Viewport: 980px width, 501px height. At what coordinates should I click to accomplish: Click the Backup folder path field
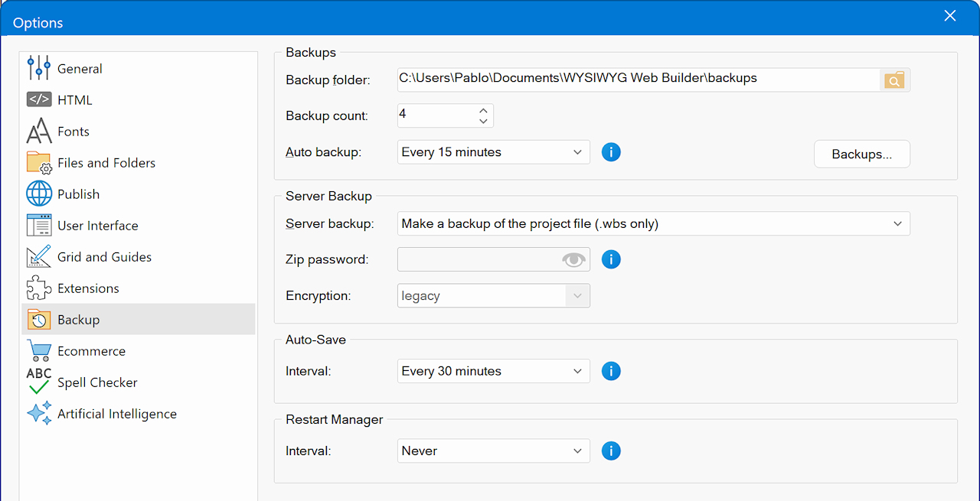(x=637, y=79)
